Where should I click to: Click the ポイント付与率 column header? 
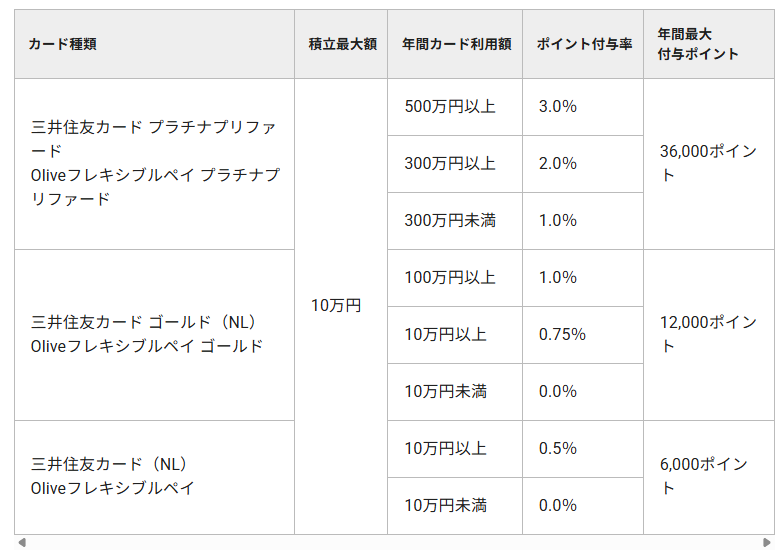click(x=583, y=44)
